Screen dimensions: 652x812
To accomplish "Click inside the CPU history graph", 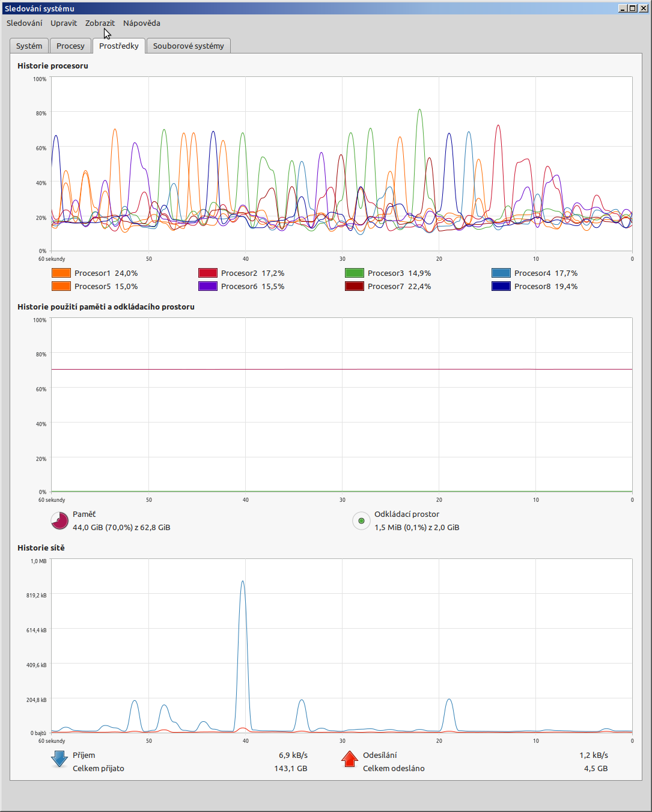I will [341, 163].
